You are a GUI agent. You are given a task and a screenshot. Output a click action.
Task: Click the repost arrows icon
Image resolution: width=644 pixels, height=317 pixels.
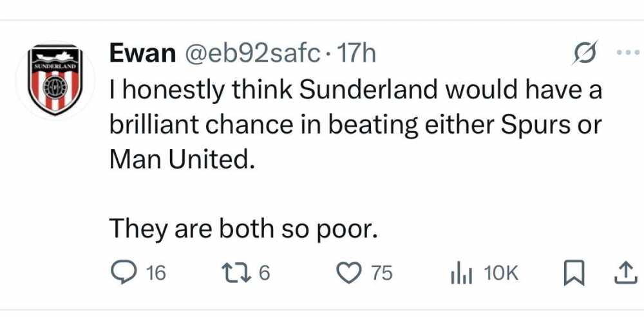pos(236,273)
